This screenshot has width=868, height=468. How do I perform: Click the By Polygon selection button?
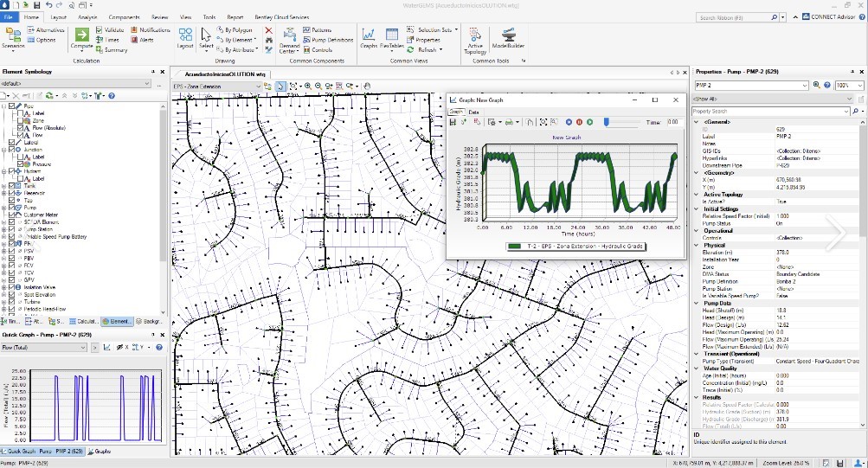coord(235,30)
